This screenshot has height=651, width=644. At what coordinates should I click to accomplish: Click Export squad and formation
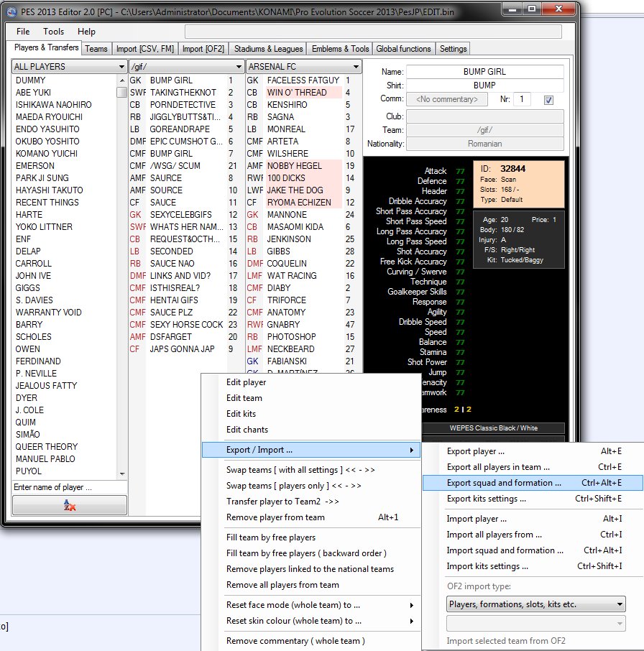pos(533,482)
